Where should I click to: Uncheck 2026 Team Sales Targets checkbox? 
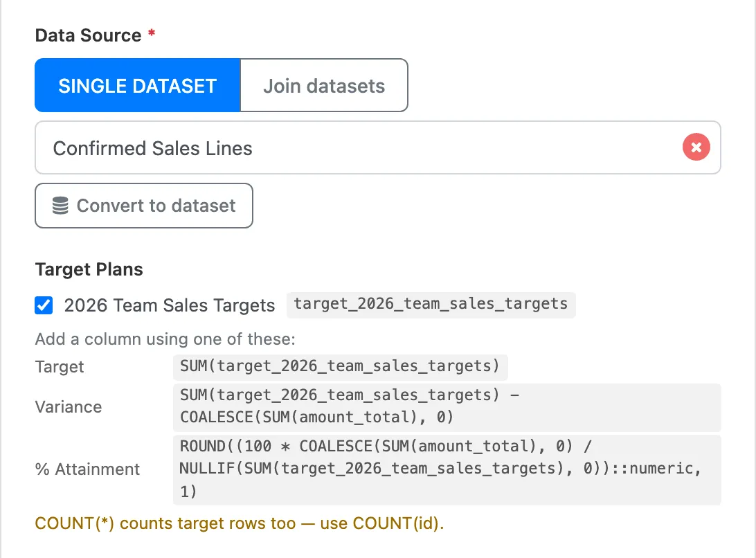[44, 305]
